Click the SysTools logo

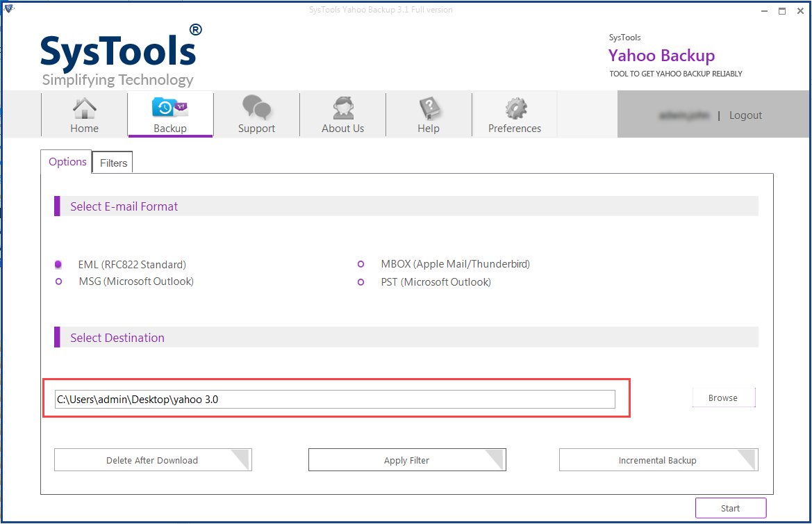pyautogui.click(x=121, y=56)
